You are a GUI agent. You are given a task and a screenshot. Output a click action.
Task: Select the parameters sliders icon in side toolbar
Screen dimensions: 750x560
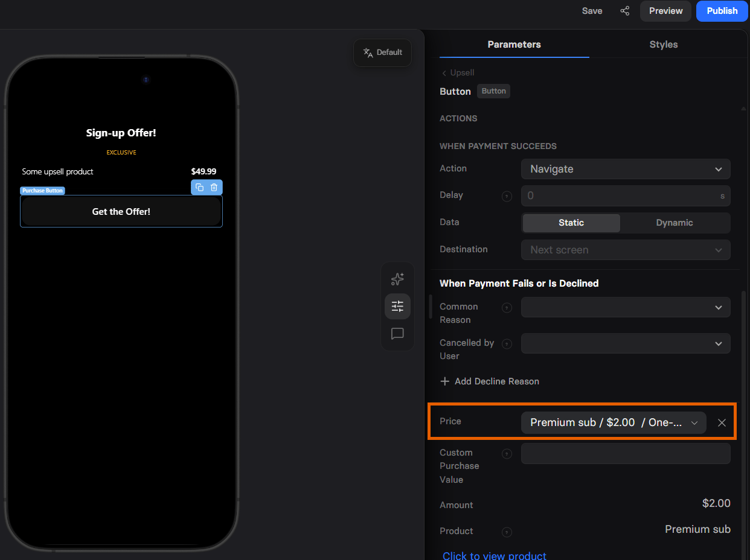pyautogui.click(x=397, y=307)
